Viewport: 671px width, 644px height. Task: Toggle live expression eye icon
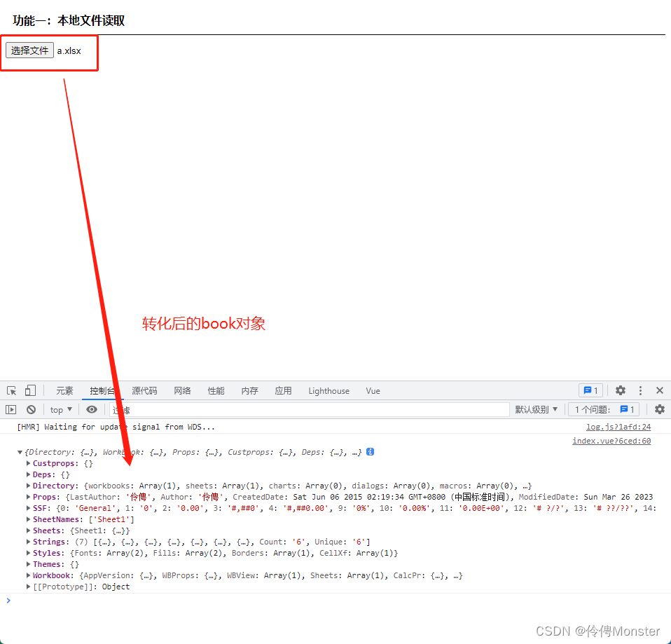click(92, 410)
